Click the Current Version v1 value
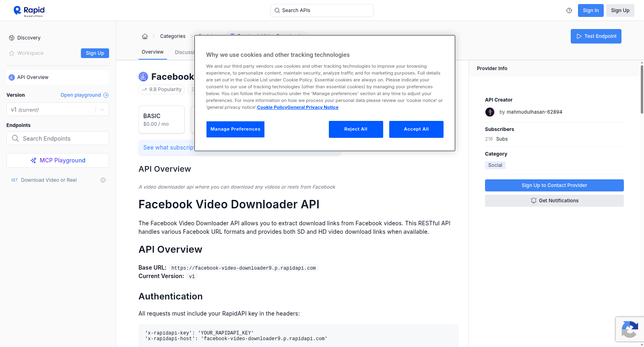 [x=192, y=276]
